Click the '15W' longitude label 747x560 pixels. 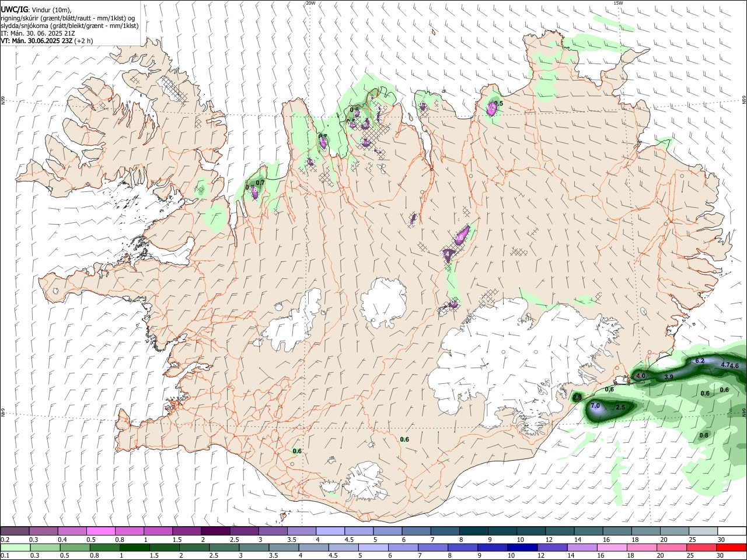coord(618,3)
